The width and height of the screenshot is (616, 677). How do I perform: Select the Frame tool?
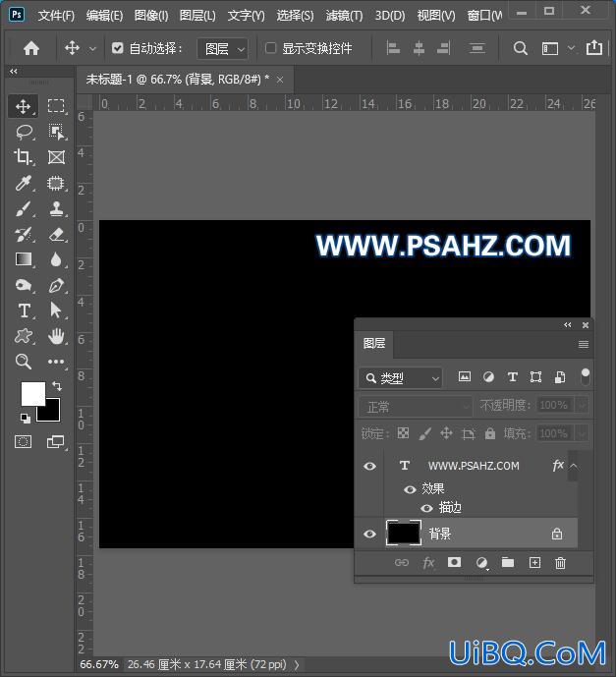pyautogui.click(x=56, y=157)
